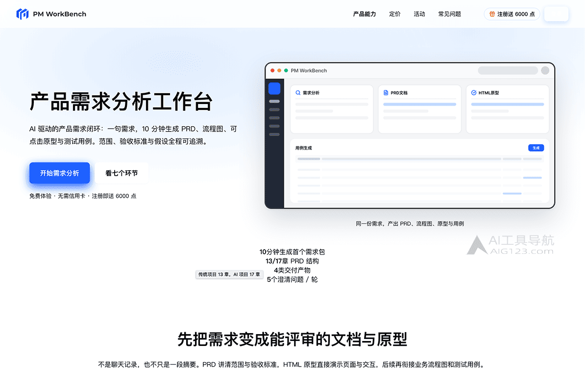
Task: Select the blue square in the preview sidebar
Action: [x=274, y=88]
